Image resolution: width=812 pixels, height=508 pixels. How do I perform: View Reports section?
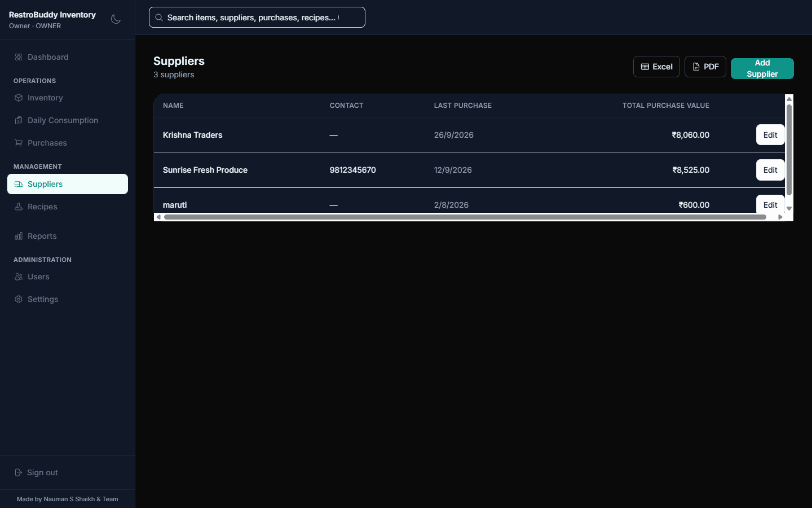(x=68, y=236)
